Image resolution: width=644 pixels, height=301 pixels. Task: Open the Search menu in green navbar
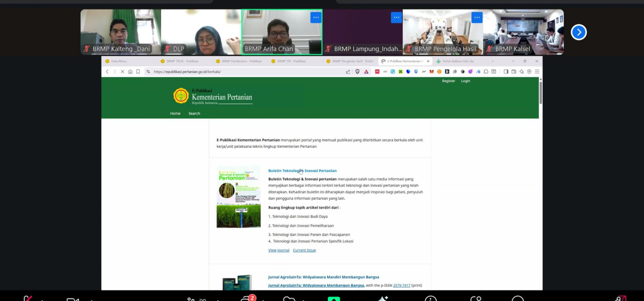coord(194,114)
